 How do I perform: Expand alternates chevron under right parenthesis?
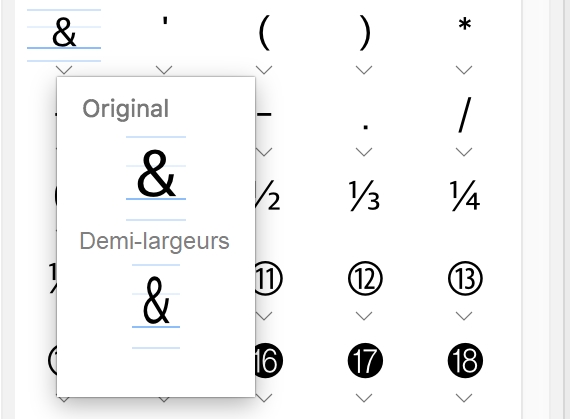pos(364,70)
